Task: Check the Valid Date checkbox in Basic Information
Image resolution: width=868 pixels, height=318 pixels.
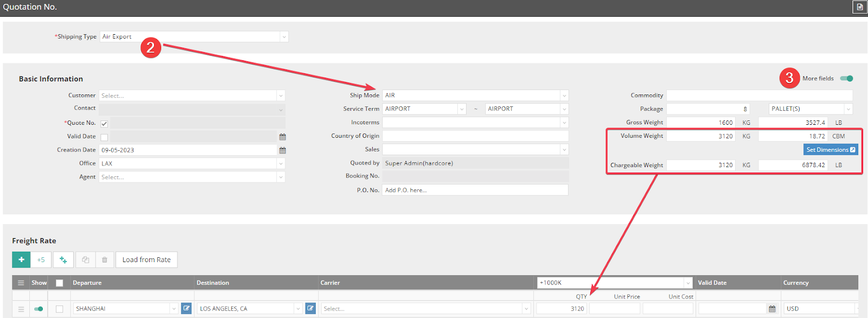Action: [104, 137]
